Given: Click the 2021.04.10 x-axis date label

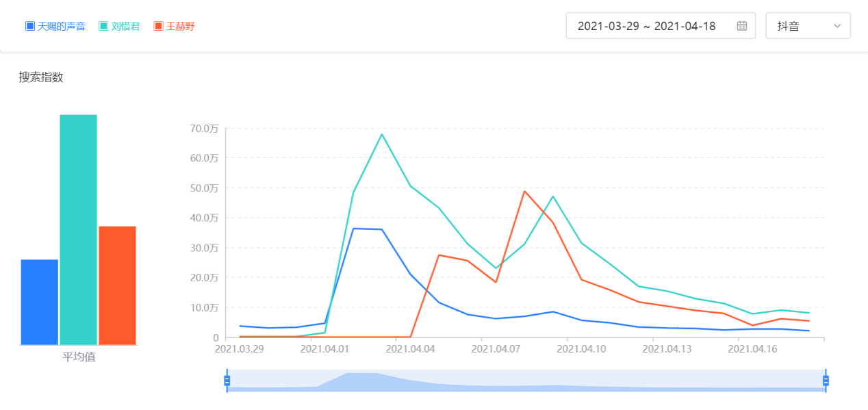Looking at the screenshot, I should pos(581,349).
